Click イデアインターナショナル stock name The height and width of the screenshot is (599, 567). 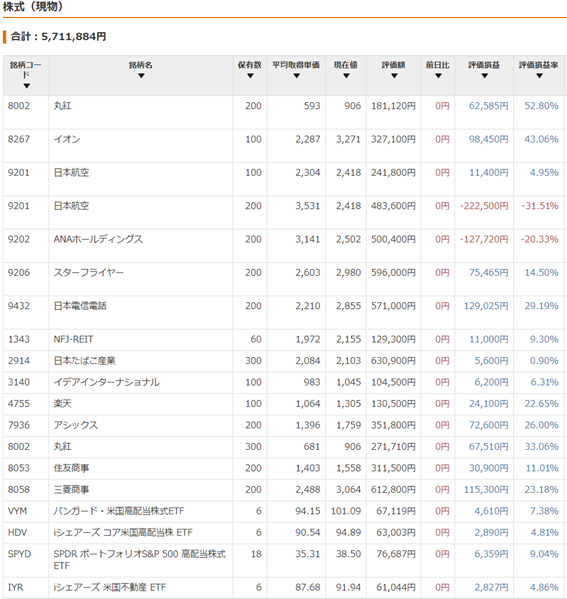pos(107,382)
